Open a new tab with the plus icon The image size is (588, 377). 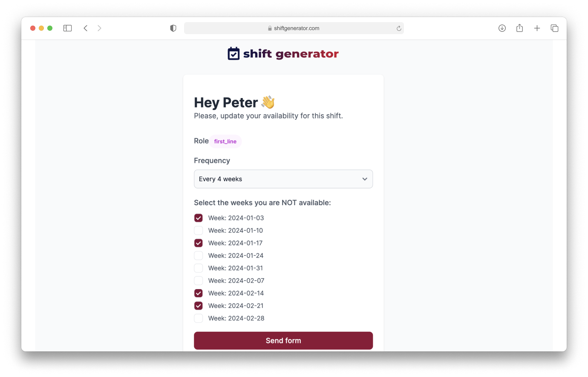(537, 28)
